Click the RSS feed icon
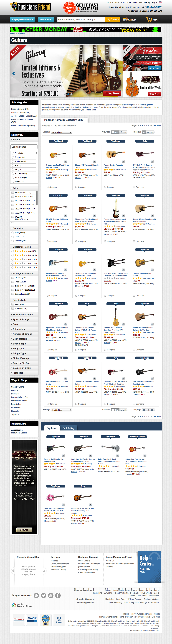The width and height of the screenshot is (172, 644). click(36, 595)
